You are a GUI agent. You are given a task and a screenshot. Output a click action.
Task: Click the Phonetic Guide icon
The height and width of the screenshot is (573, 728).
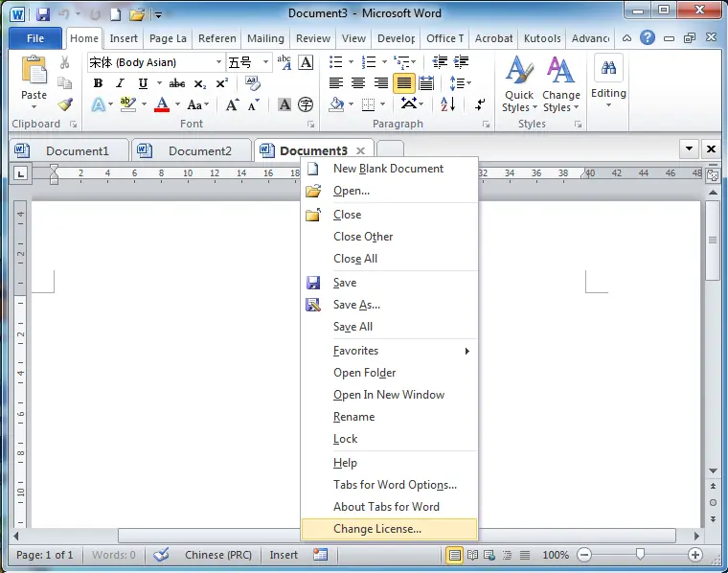pos(284,62)
